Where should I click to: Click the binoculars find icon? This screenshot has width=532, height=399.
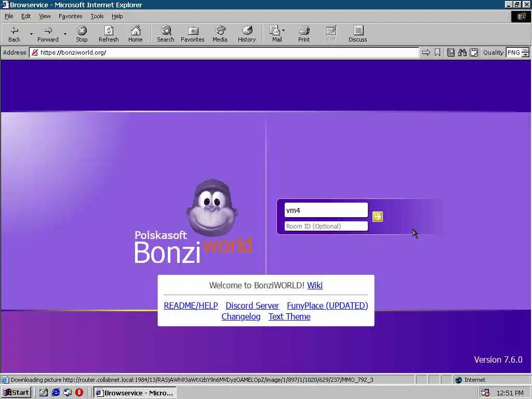462,52
